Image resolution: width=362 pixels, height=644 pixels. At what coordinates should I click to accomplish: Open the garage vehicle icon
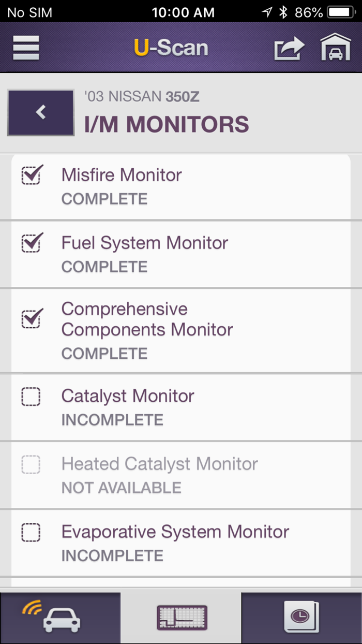336,48
